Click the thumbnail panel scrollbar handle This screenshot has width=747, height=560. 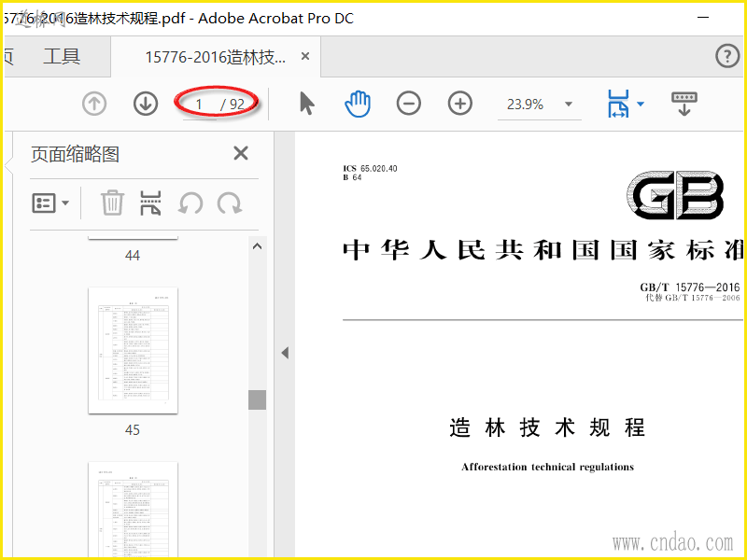(258, 400)
